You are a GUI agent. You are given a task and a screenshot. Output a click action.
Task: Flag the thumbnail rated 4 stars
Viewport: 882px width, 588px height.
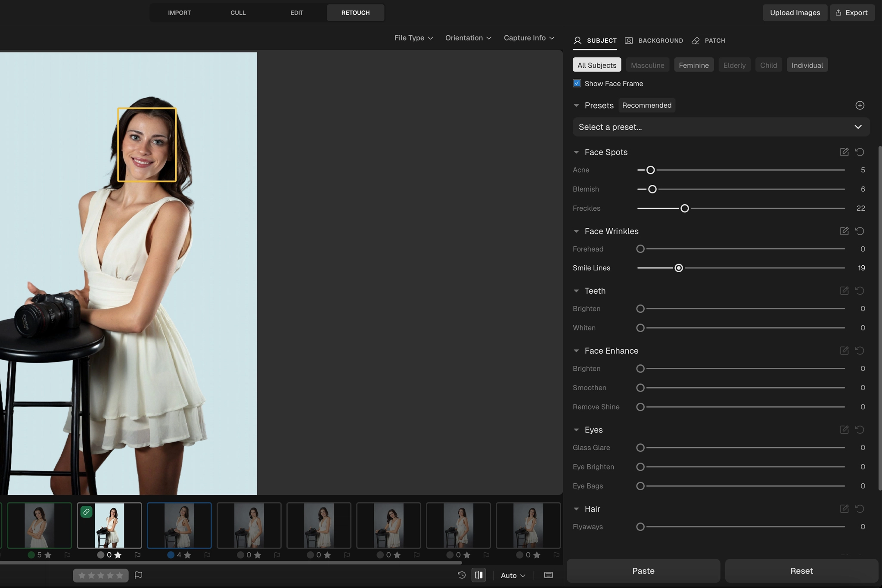(207, 555)
